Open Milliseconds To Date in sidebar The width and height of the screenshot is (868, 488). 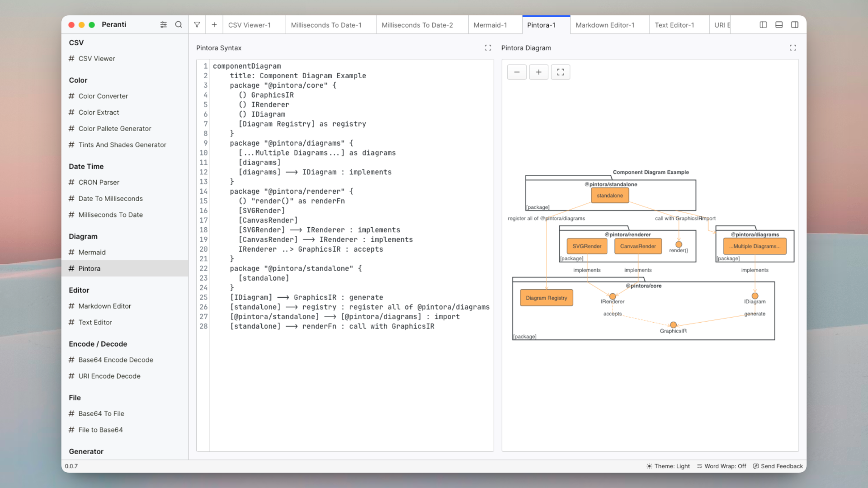pos(125,215)
